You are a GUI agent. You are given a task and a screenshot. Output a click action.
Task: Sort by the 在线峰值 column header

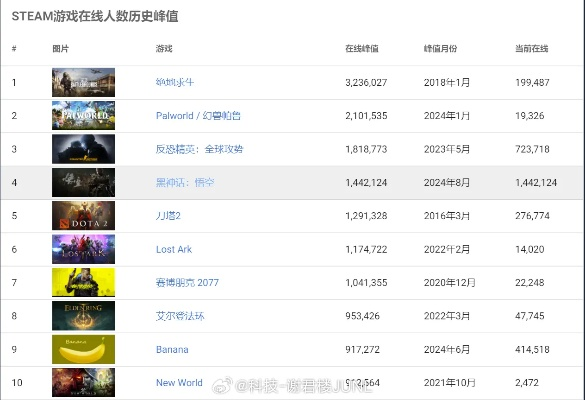362,49
